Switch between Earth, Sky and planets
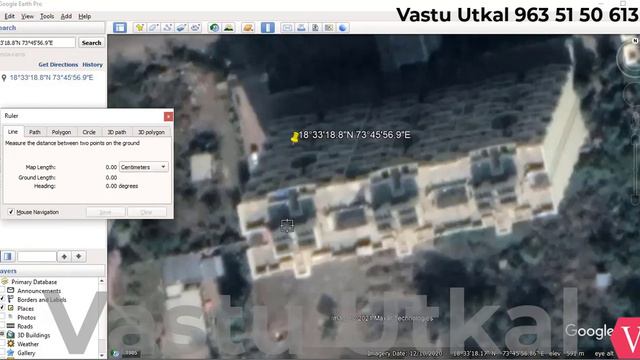 (248, 28)
